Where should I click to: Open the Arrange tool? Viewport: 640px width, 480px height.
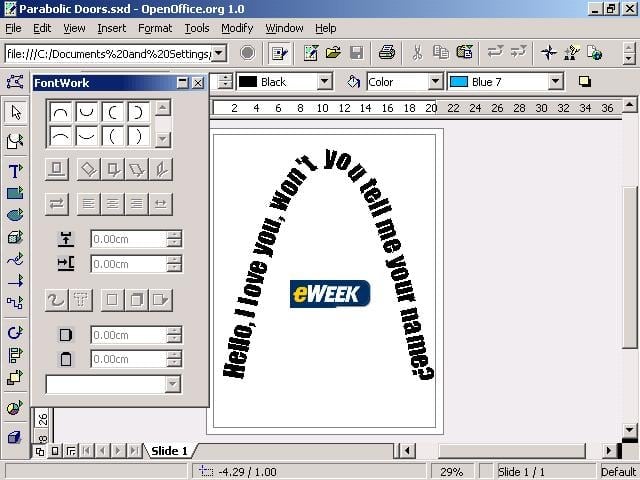click(16, 377)
